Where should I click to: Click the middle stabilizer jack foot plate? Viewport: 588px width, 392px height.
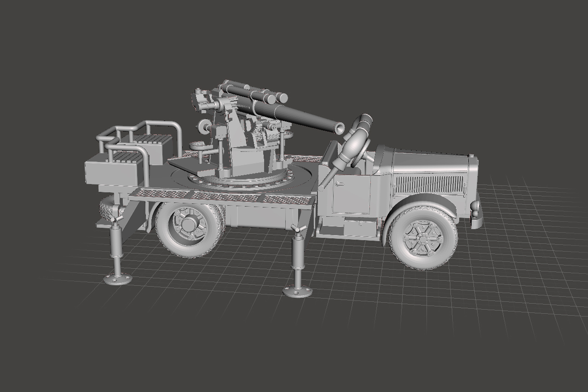(x=297, y=291)
